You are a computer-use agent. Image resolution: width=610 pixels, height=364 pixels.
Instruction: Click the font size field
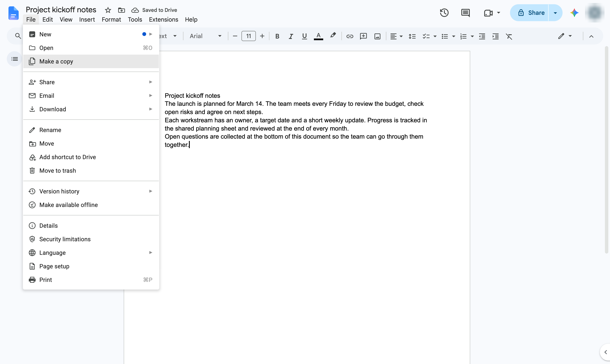pyautogui.click(x=248, y=36)
